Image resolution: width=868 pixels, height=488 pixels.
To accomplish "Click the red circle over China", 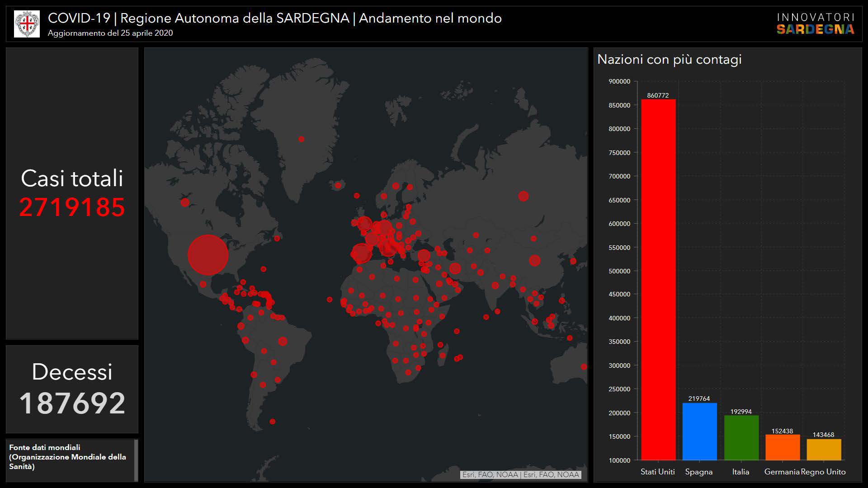I will (534, 260).
